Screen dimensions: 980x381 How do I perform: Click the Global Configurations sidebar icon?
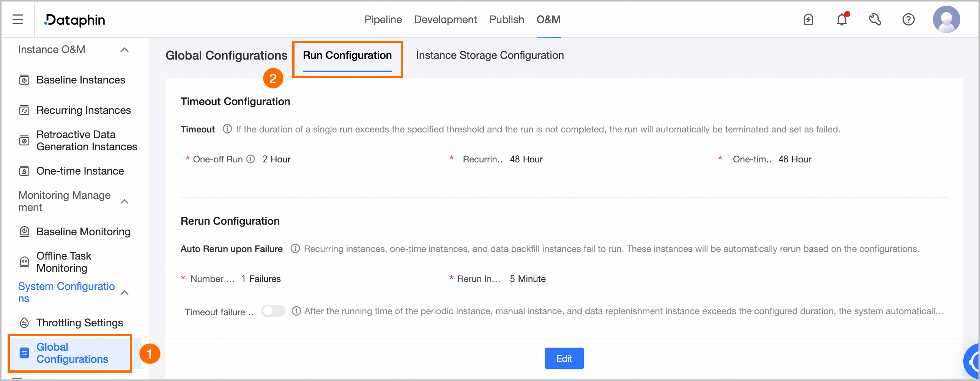pos(24,353)
